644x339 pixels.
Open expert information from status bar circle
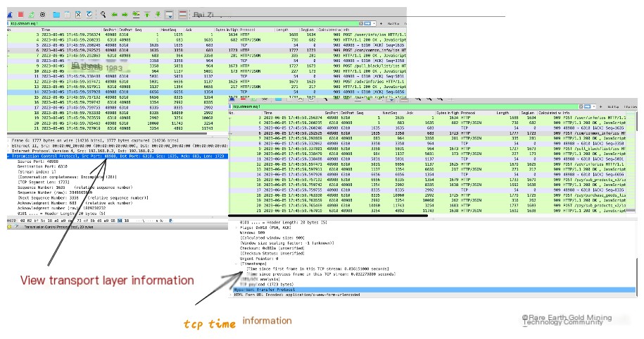(9, 227)
